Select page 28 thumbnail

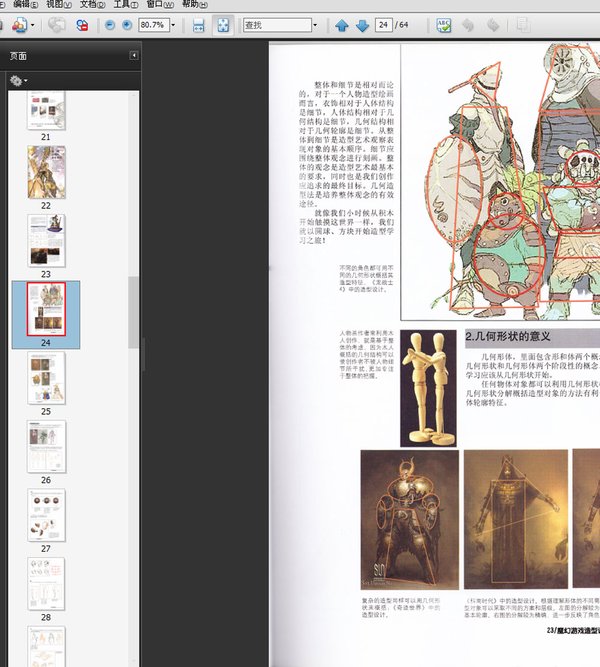coord(46,584)
